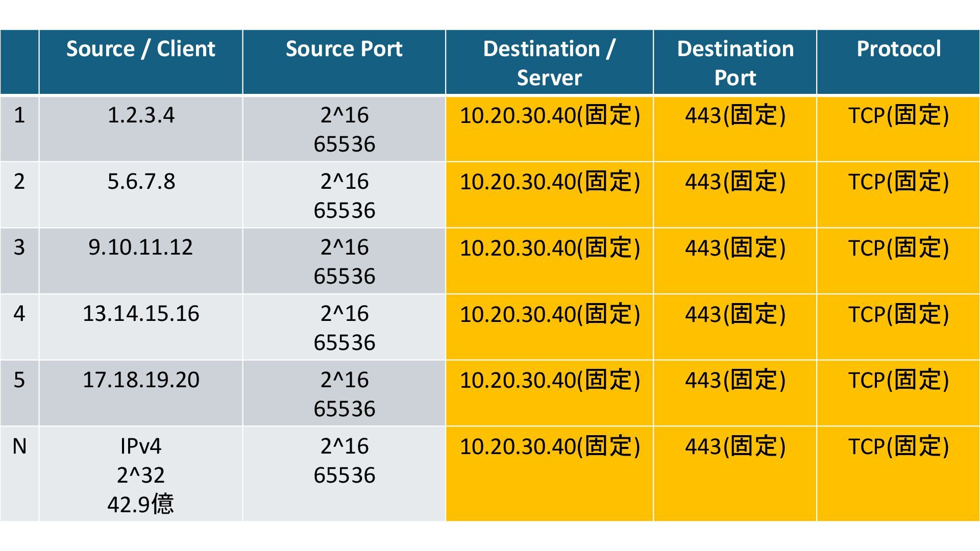Click the TCP(固定) cell in row N
980x551 pixels.
pos(898,474)
